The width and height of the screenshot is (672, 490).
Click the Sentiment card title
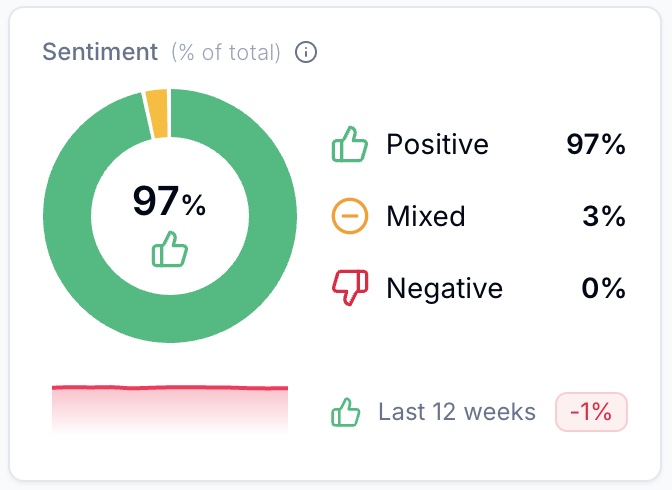100,52
